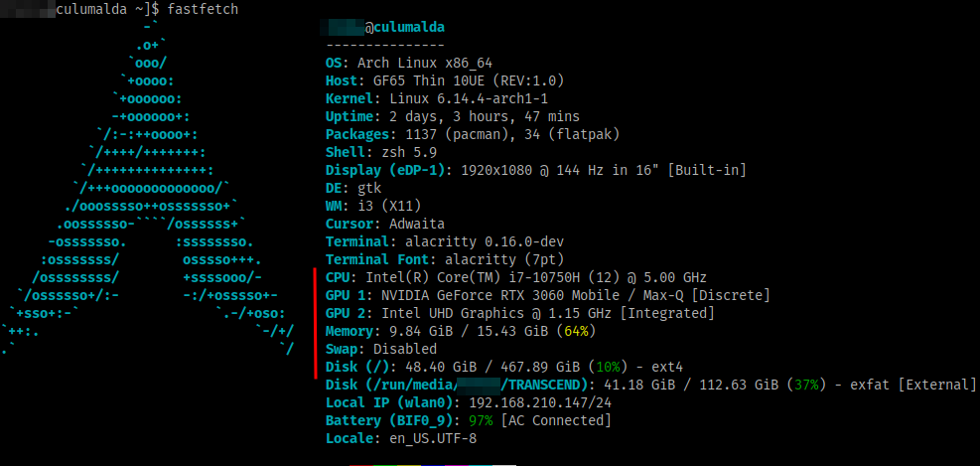Click the Arch Linux ASCII art logo

click(148, 188)
